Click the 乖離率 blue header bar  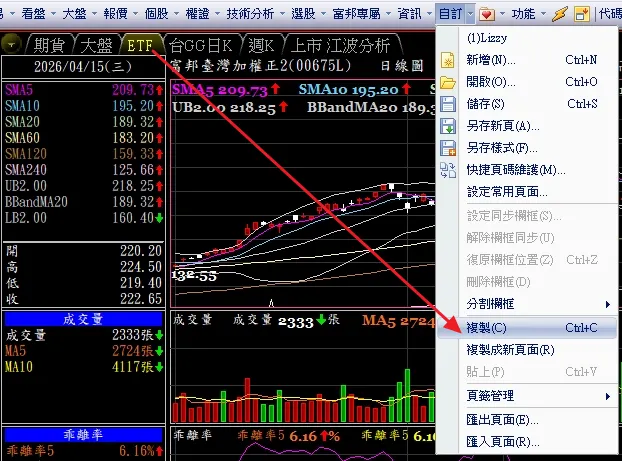tap(83, 435)
